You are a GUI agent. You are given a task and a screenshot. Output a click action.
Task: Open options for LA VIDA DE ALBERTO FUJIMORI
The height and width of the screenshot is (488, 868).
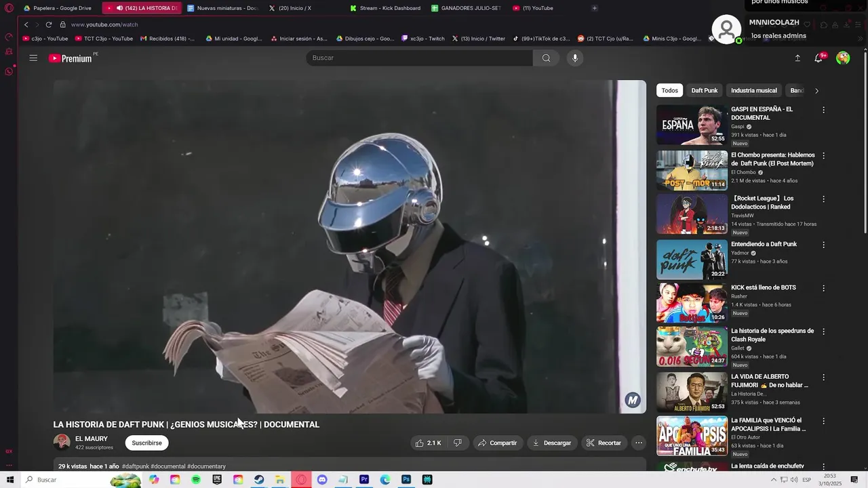tap(824, 378)
